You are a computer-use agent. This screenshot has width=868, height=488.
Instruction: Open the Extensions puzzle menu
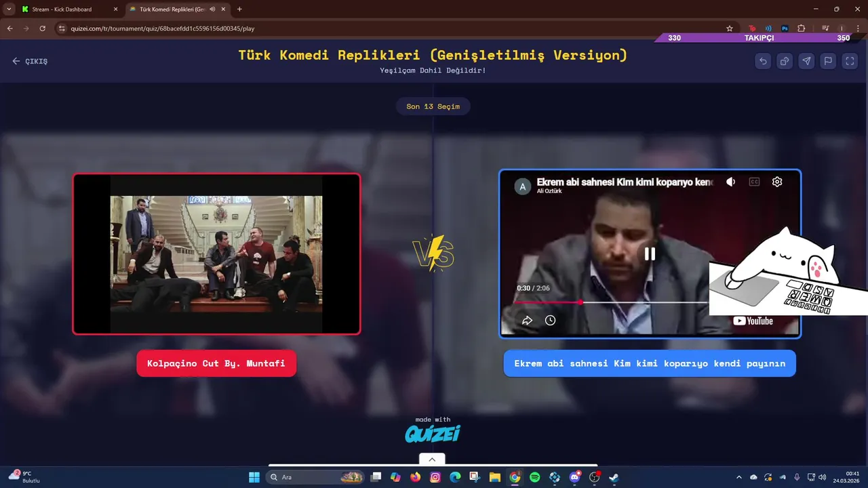[801, 28]
